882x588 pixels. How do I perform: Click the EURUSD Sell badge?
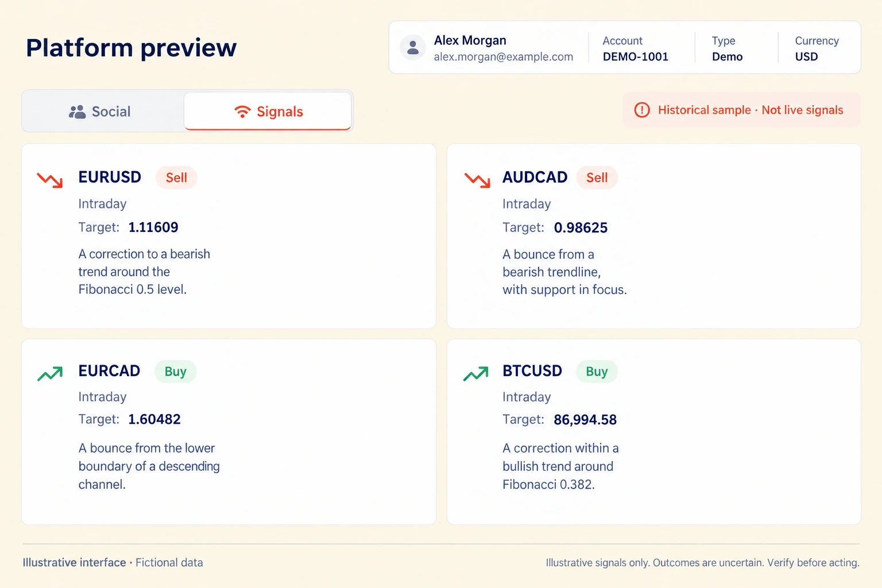(176, 177)
